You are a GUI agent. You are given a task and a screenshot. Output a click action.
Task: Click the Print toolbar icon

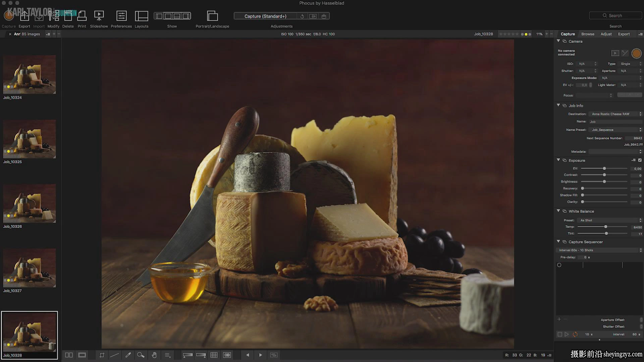pyautogui.click(x=82, y=16)
